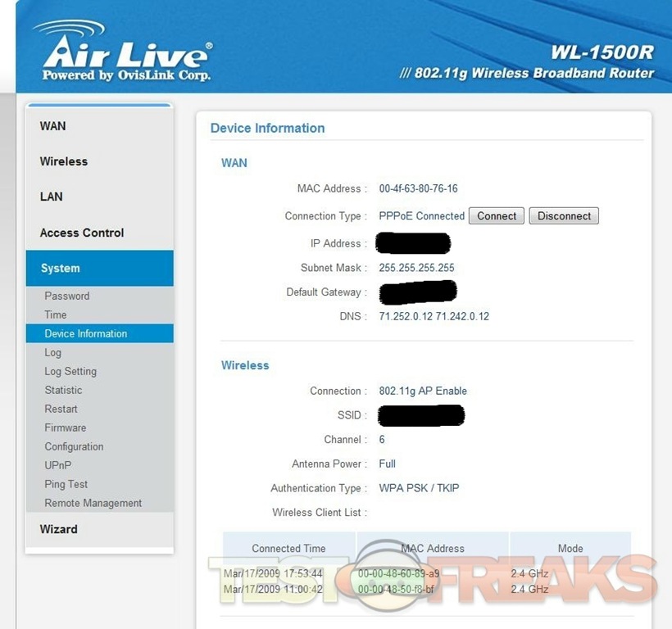This screenshot has width=672, height=629.
Task: Go to Firmware upgrade page
Action: 66,428
